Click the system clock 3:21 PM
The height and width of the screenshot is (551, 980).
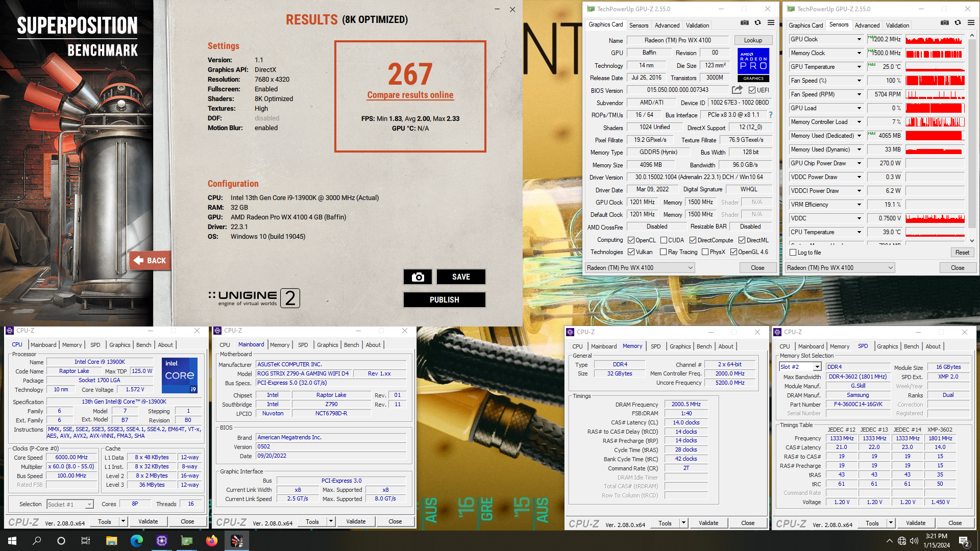(936, 536)
